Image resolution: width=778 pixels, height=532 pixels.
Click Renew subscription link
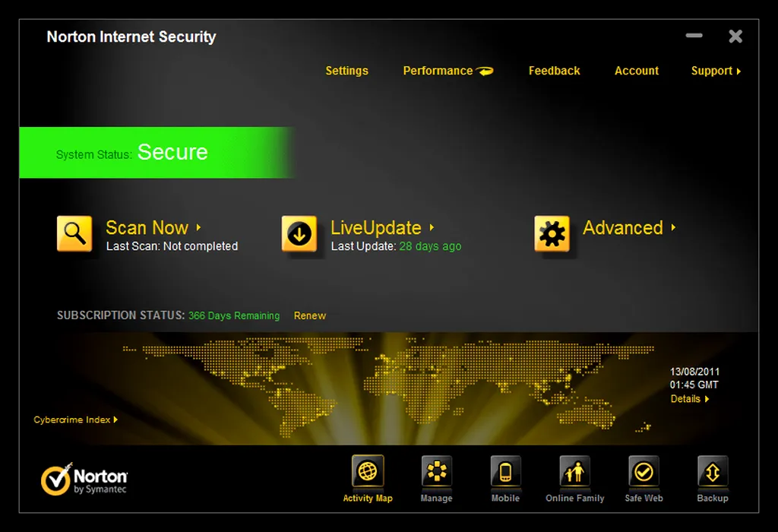(310, 315)
